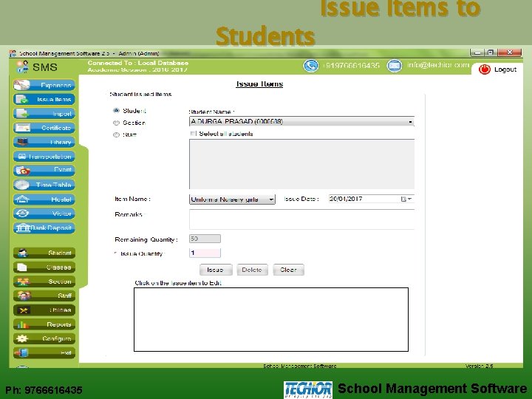
Task: Click the Remaining Quantity field
Action: [x=205, y=239]
